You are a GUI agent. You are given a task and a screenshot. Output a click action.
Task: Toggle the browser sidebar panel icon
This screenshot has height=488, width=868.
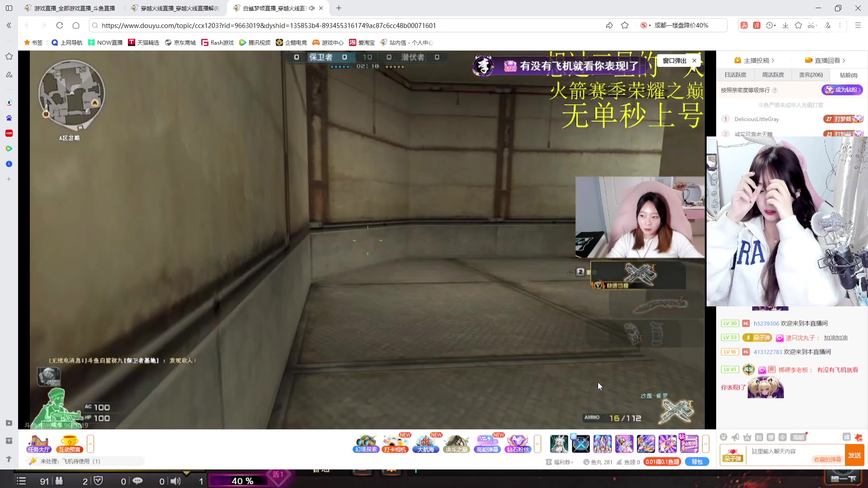point(9,8)
